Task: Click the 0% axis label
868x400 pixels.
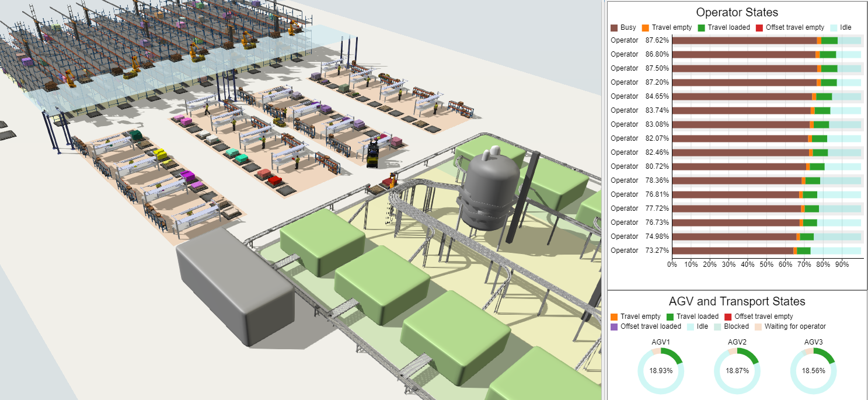Action: [672, 265]
